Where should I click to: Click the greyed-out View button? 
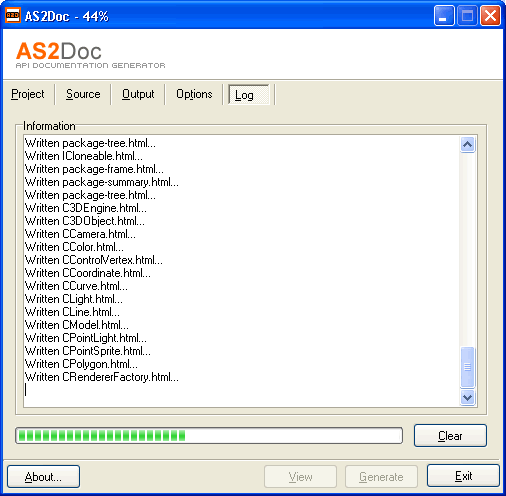coord(300,477)
